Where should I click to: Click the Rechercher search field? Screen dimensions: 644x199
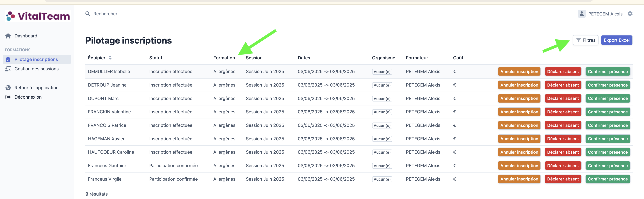coord(105,14)
